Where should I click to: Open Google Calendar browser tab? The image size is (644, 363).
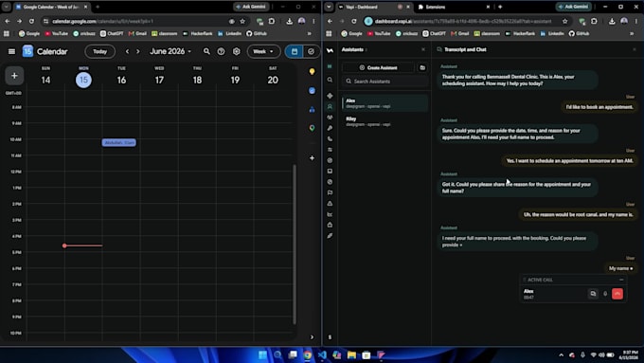51,7
